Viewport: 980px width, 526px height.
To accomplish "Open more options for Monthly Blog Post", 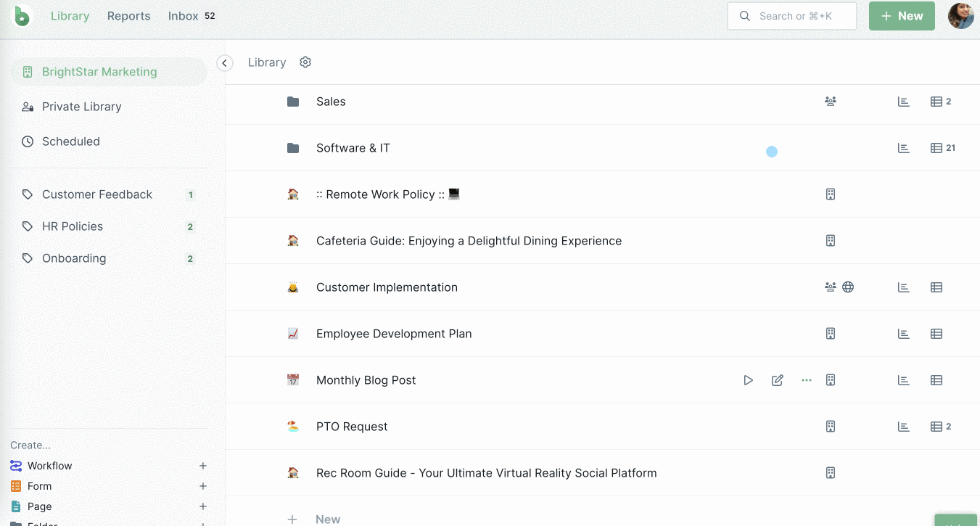I will [x=806, y=379].
